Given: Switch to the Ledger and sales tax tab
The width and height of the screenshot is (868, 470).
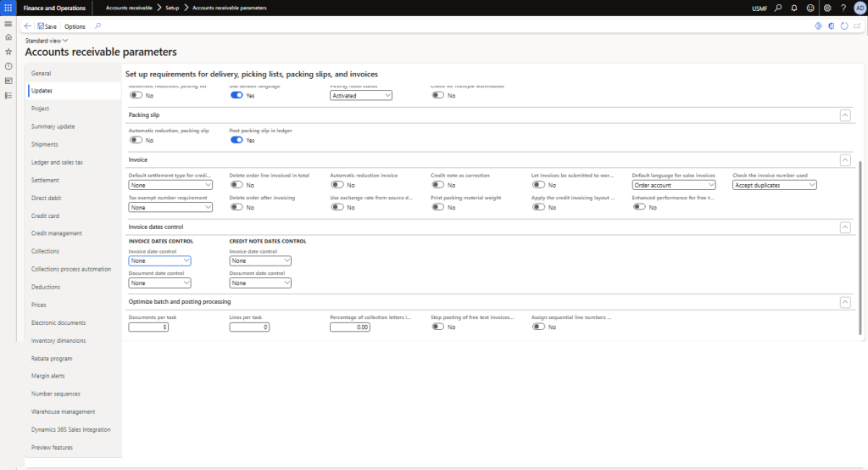Looking at the screenshot, I should click(57, 162).
